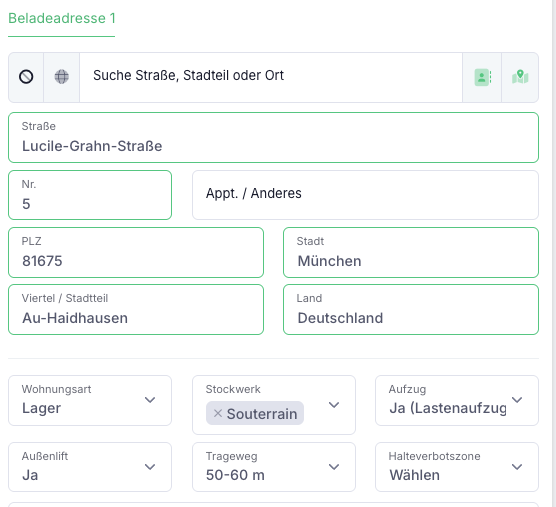
Task: Click into the Nr. field
Action: coord(90,195)
